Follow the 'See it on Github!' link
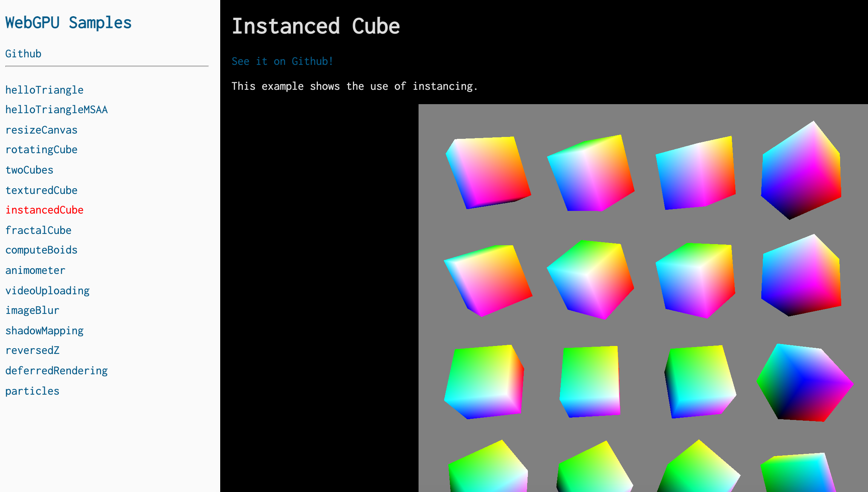The width and height of the screenshot is (868, 492). [282, 61]
